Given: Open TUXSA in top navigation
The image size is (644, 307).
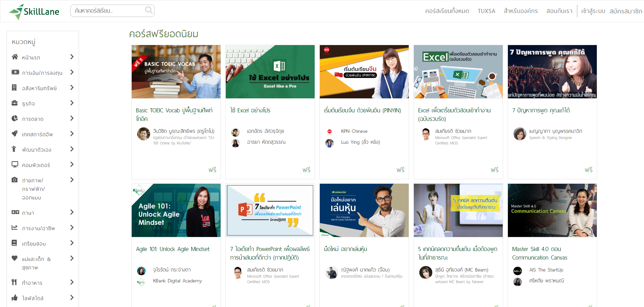Looking at the screenshot, I should [x=486, y=11].
